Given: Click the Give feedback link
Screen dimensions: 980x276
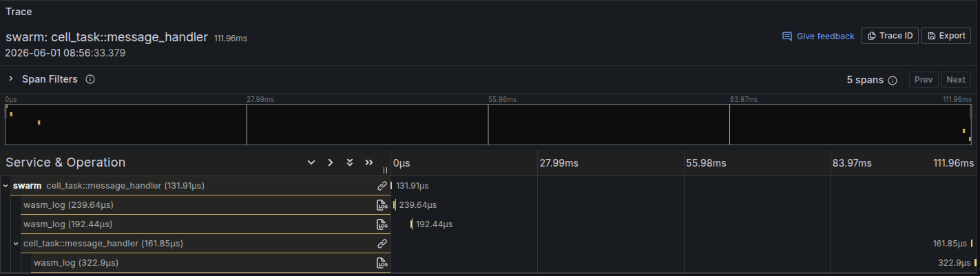Looking at the screenshot, I should [x=818, y=36].
